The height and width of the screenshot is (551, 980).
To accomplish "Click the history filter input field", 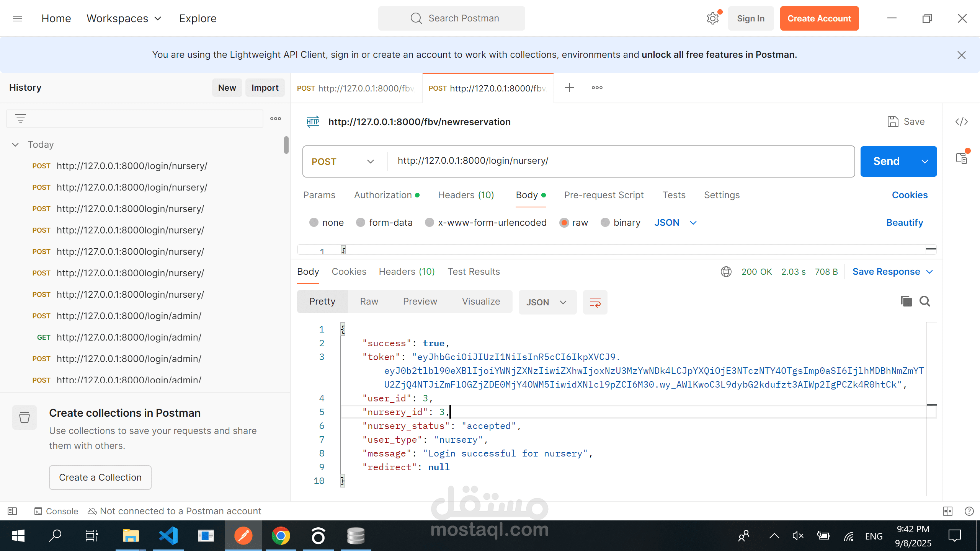I will coord(135,119).
